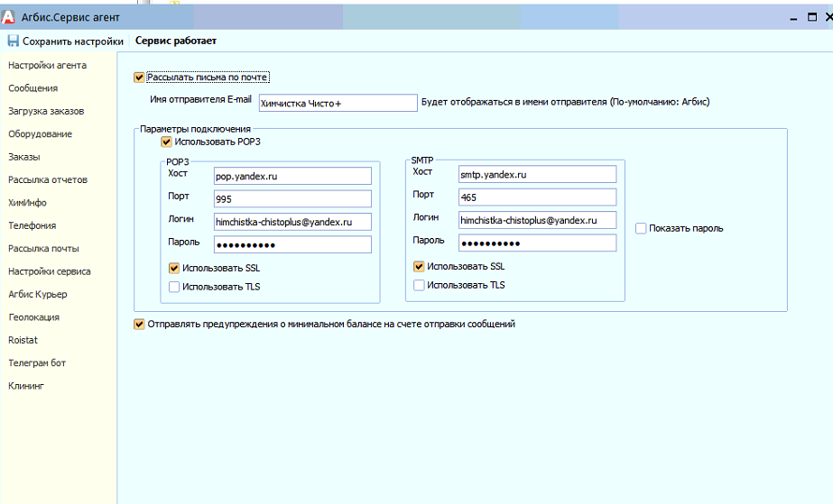Open 'Телеграм бот' section
Viewport: 833px width, 504px height.
37,362
